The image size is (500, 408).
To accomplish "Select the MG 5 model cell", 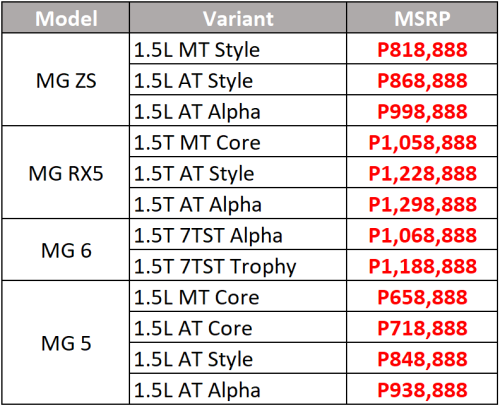I will (66, 343).
